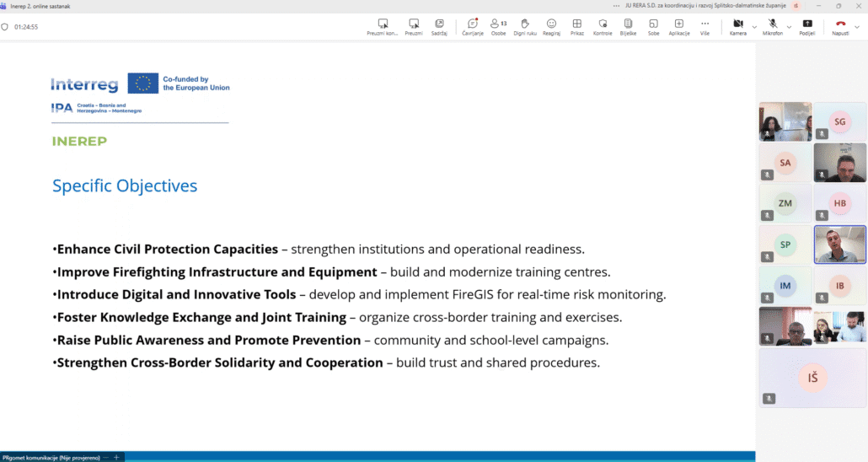Open the Aplikacije apps panel

pos(679,26)
